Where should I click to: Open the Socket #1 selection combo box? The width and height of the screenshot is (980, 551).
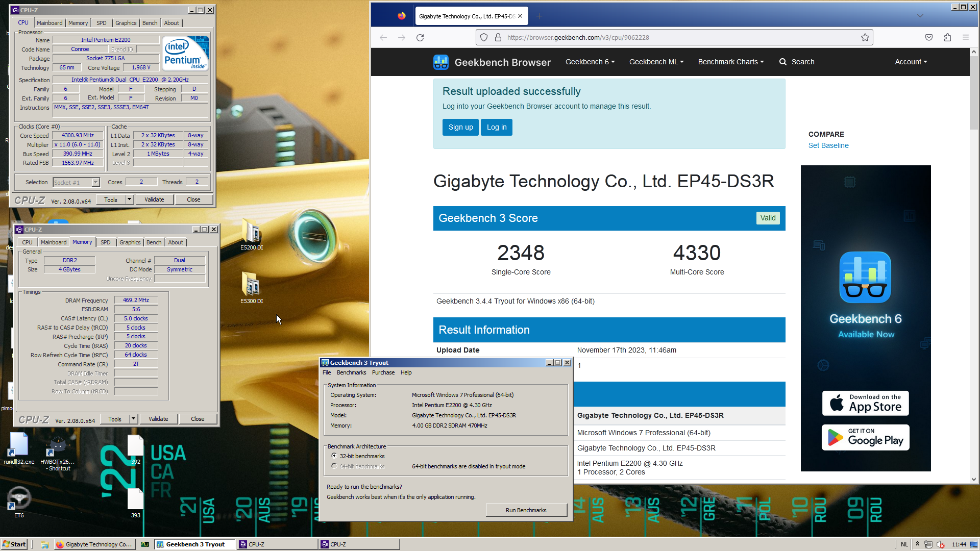(x=76, y=183)
